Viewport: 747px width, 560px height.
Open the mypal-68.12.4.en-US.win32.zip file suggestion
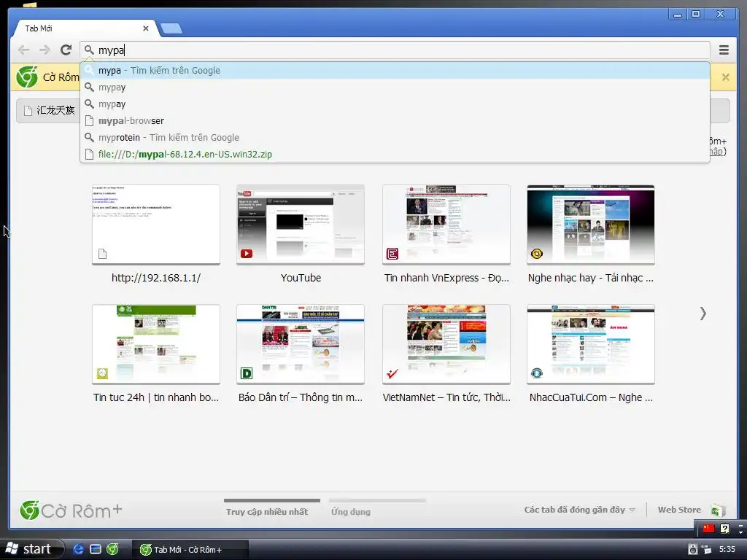pos(395,154)
